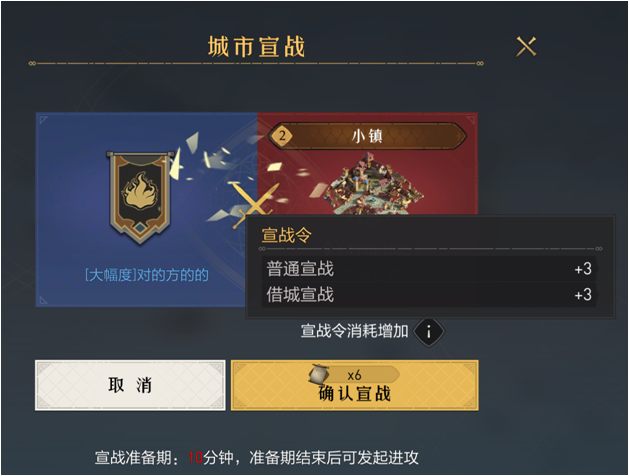Click the x6 cost indicator
The width and height of the screenshot is (629, 476).
point(355,375)
